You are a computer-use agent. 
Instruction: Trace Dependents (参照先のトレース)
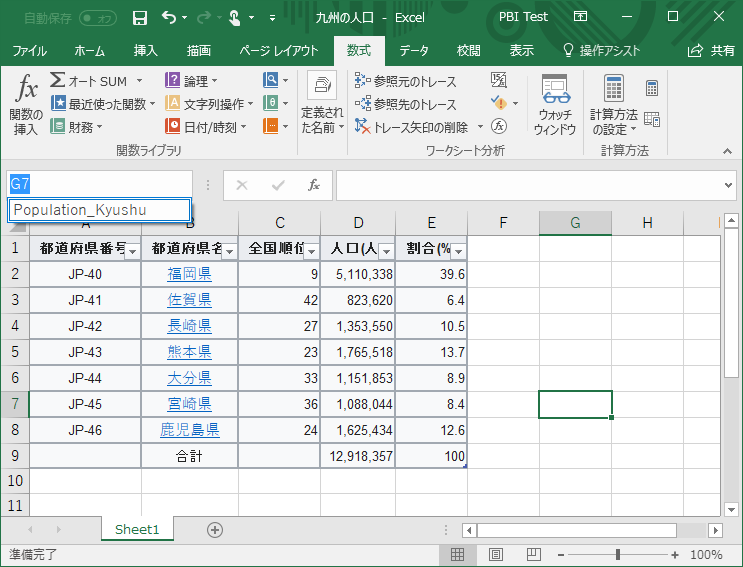pyautogui.click(x=406, y=104)
